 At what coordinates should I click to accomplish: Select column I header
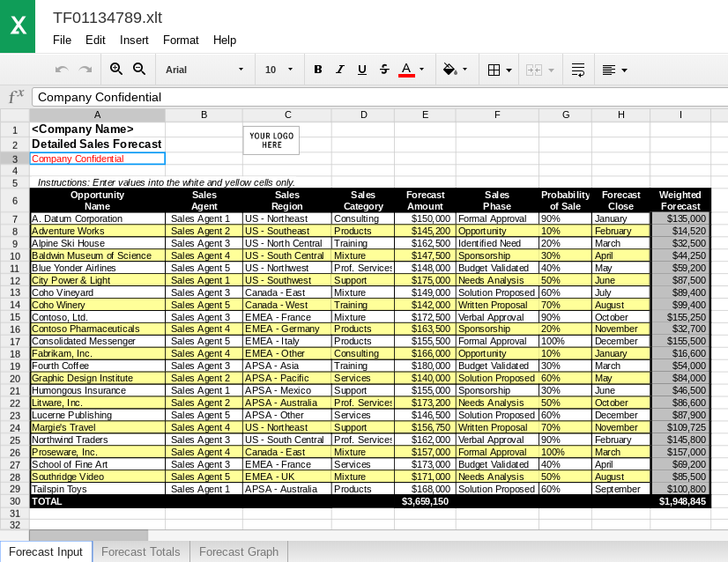click(680, 115)
